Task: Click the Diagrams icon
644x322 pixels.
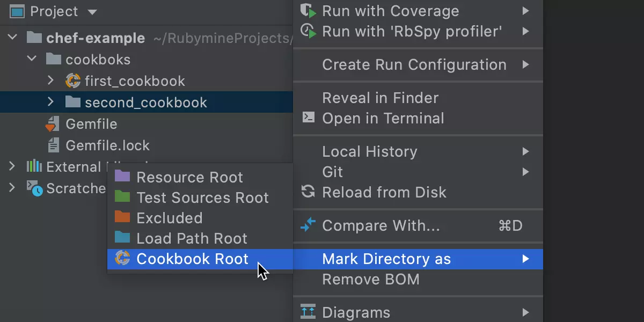Action: (x=308, y=311)
